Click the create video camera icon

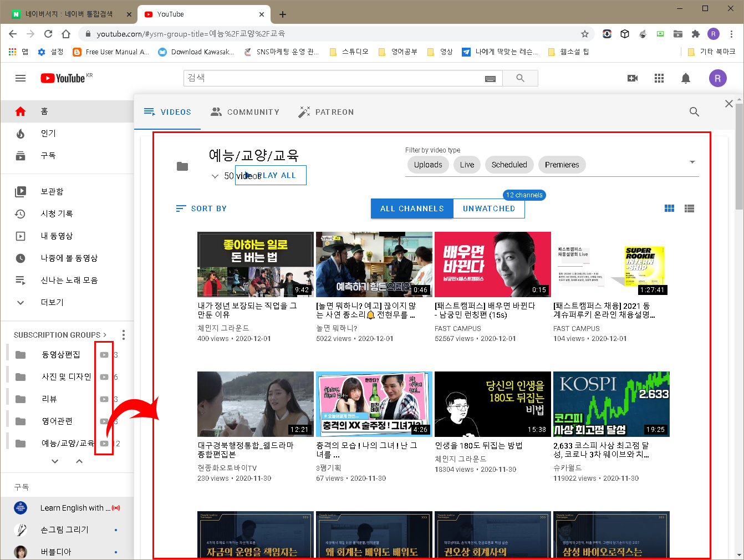pyautogui.click(x=633, y=78)
